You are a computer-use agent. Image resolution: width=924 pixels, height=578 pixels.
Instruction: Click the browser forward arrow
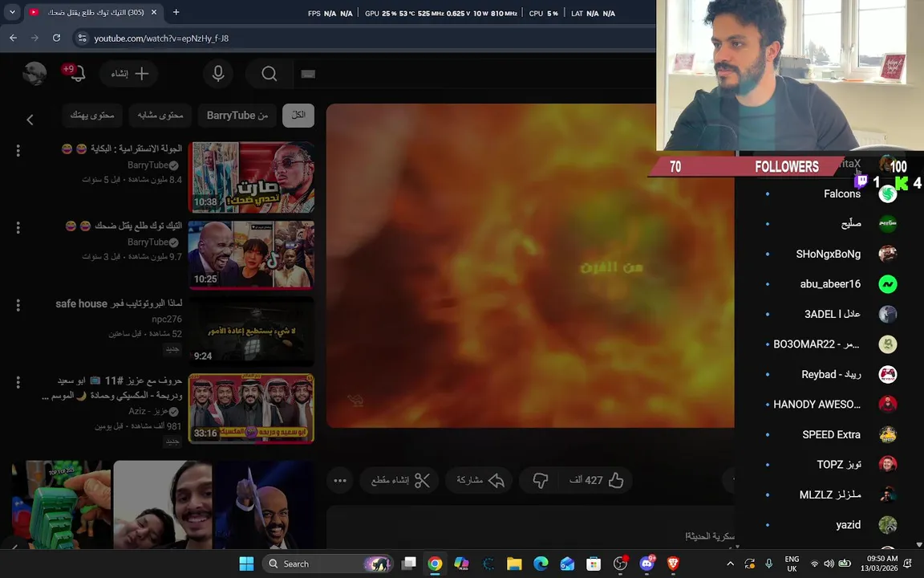point(34,38)
